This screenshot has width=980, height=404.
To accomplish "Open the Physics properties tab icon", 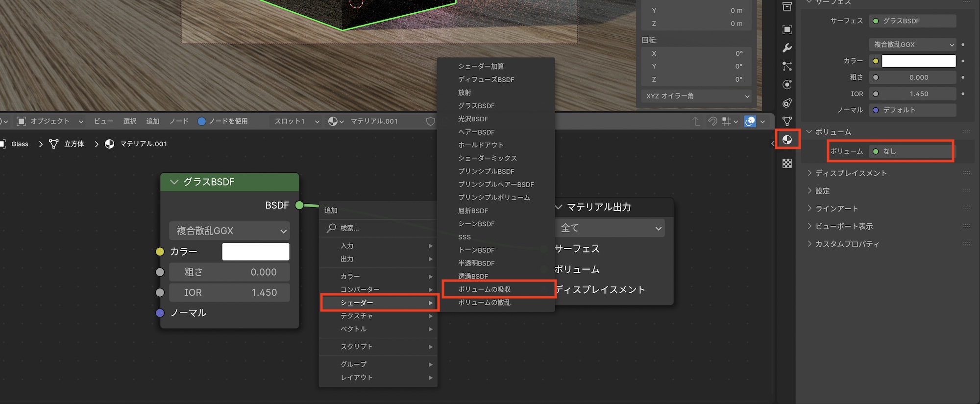I will pyautogui.click(x=787, y=84).
